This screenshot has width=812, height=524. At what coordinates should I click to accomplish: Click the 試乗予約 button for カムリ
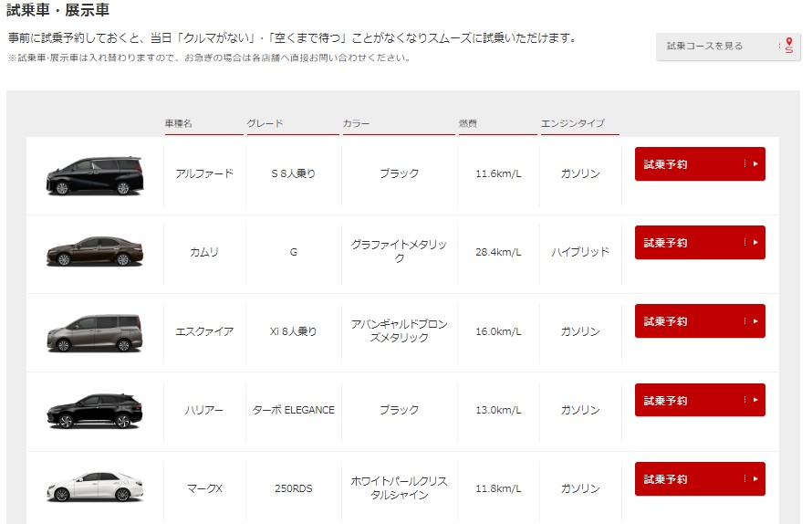point(700,243)
